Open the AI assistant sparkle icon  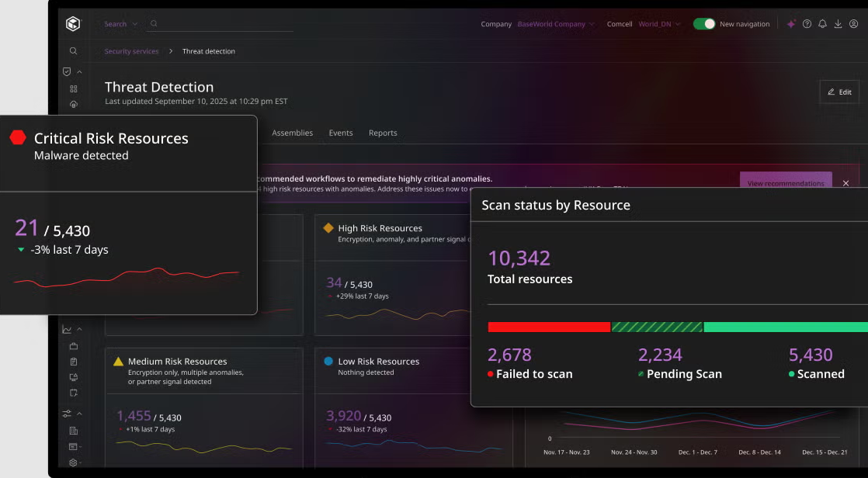790,24
